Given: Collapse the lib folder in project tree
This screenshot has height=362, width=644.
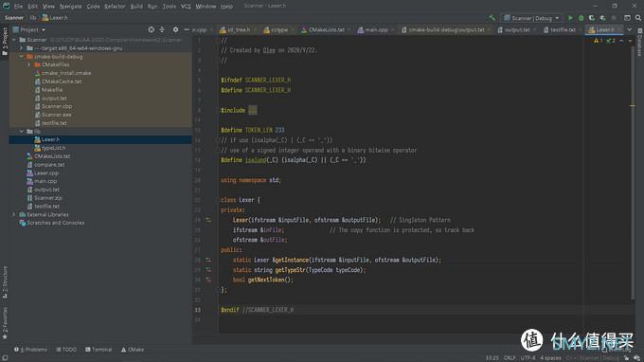Looking at the screenshot, I should [x=22, y=131].
